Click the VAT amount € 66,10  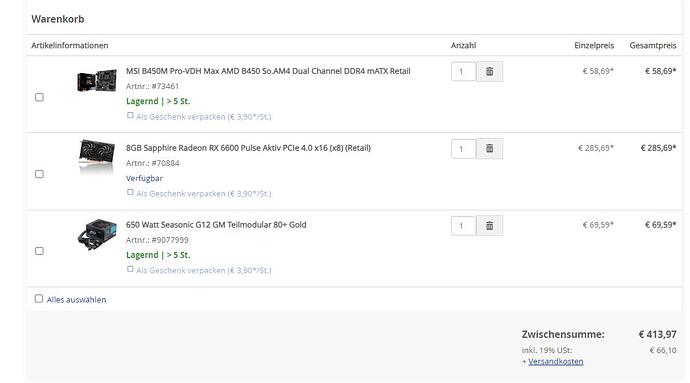[663, 350]
